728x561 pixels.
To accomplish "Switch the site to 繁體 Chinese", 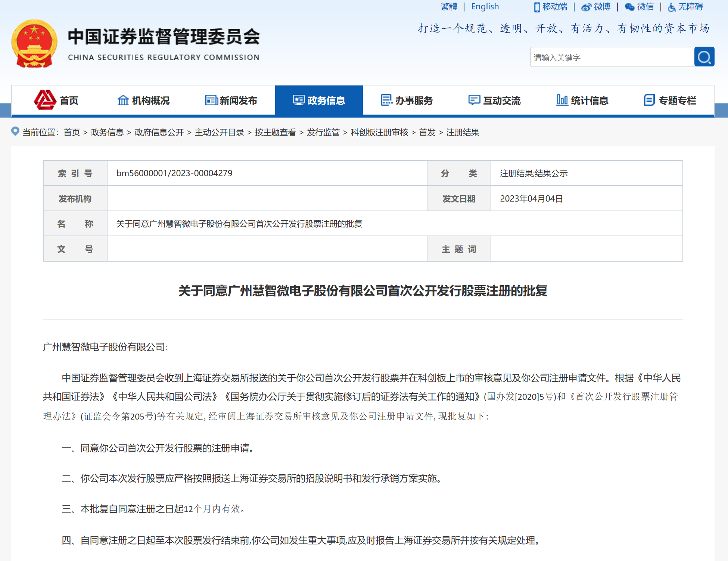I will tap(449, 7).
